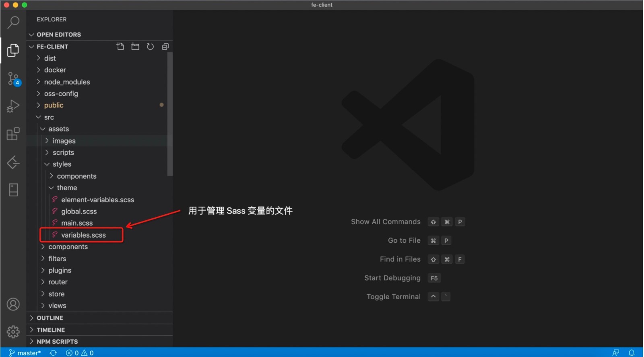Create a new file in FE-CLIENT
Screen dimensions: 644x357
coord(120,47)
